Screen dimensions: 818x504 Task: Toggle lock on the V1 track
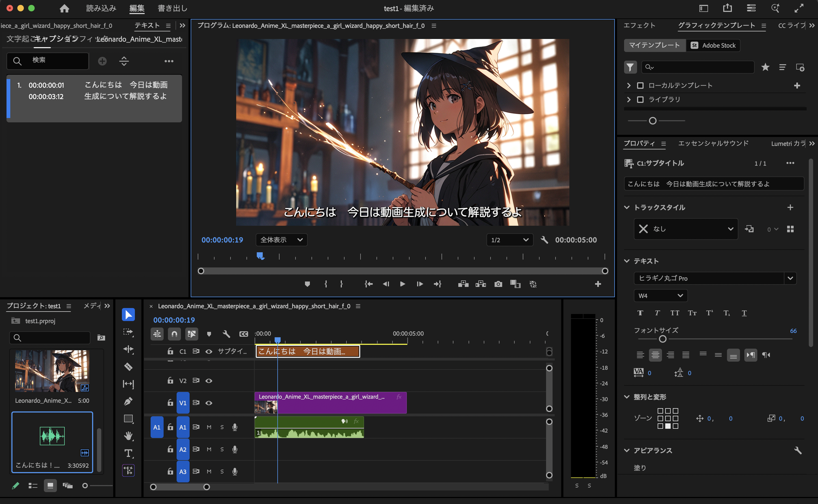[170, 403]
